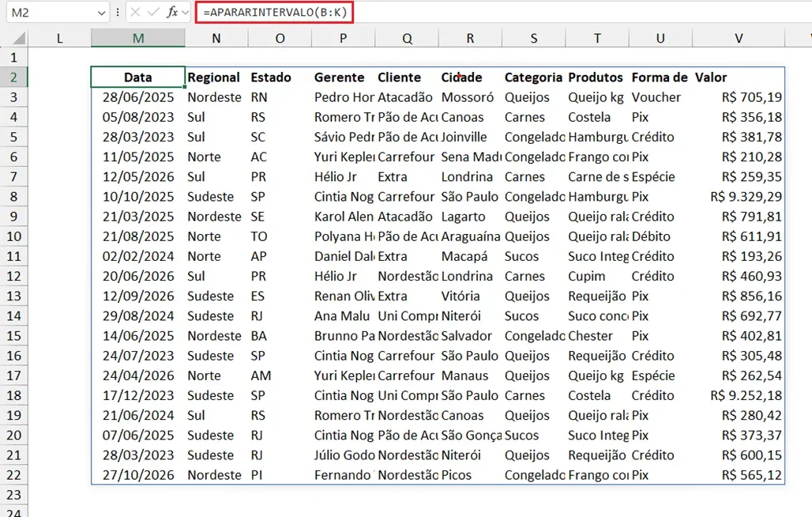Select column V header
812x517 pixels.
click(739, 38)
